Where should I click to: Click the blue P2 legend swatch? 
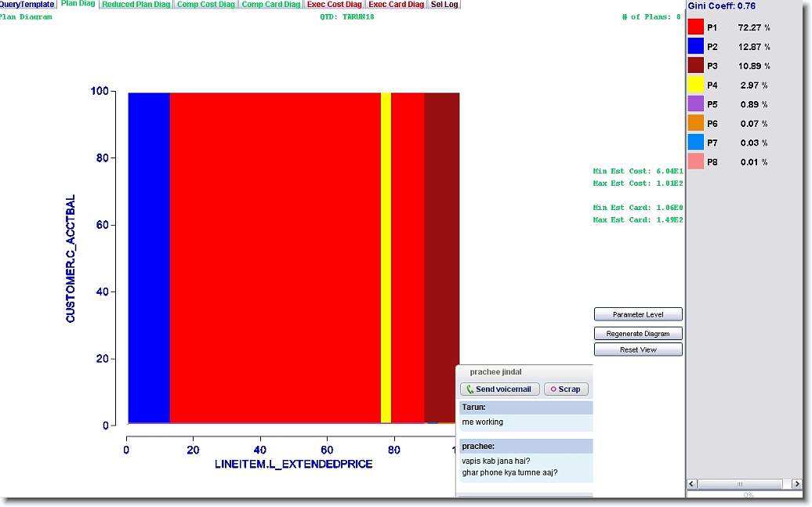coord(695,47)
